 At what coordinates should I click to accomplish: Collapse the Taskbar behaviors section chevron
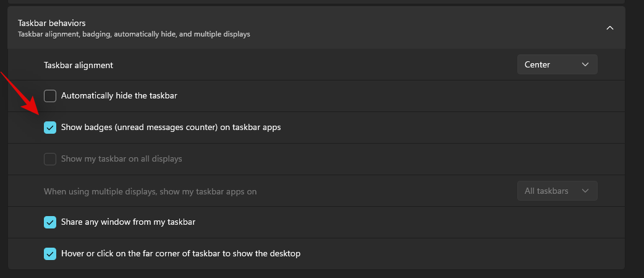(609, 28)
